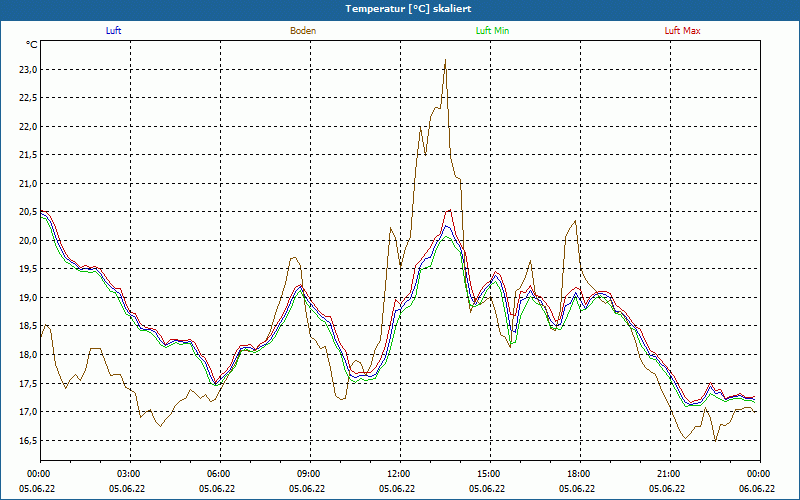Click the 20,0 y-axis value
Image resolution: width=800 pixels, height=500 pixels.
click(29, 241)
